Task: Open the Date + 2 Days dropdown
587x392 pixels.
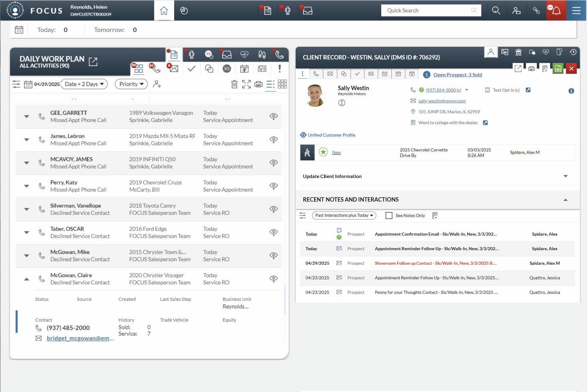Action: click(x=84, y=84)
